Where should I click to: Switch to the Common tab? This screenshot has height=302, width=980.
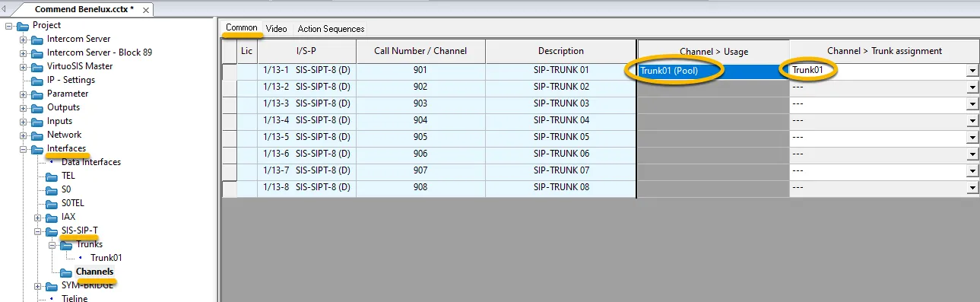click(242, 28)
